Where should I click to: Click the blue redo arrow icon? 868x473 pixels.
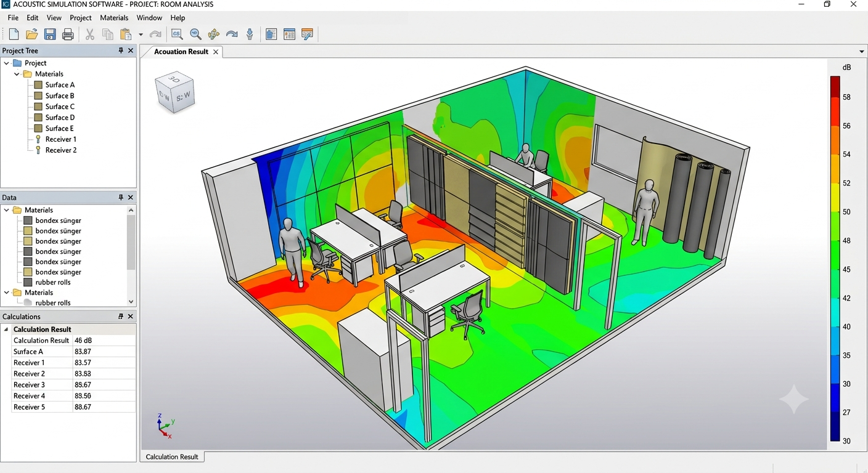232,34
